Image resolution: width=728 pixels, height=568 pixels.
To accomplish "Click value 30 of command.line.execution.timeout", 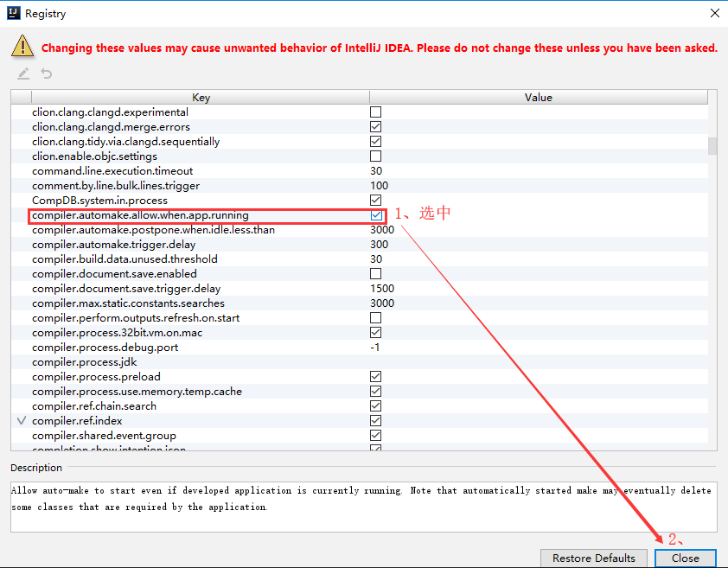I will tap(376, 171).
